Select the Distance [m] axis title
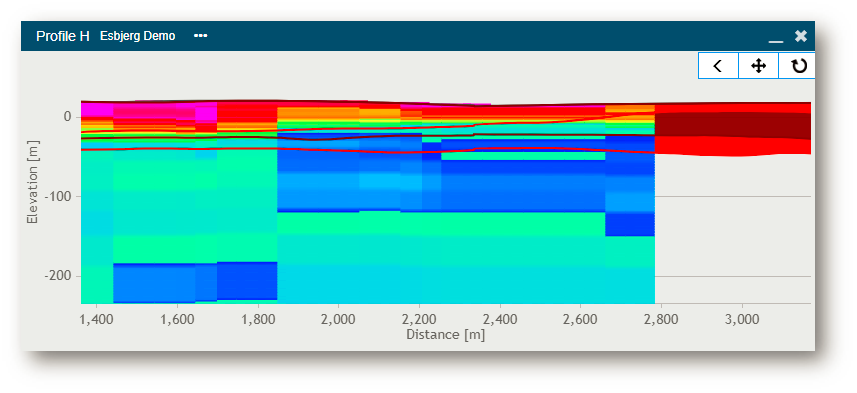Screen dimensions: 857x393 pyautogui.click(x=445, y=334)
